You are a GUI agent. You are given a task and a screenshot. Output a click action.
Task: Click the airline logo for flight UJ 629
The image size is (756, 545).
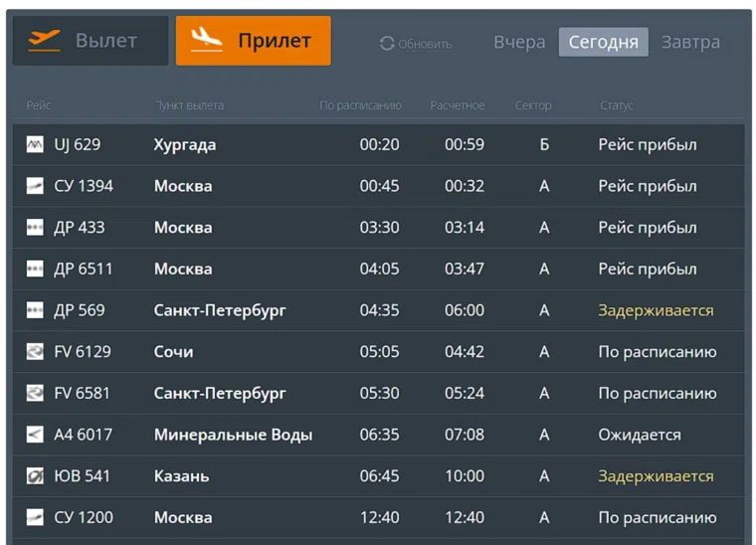(x=35, y=145)
